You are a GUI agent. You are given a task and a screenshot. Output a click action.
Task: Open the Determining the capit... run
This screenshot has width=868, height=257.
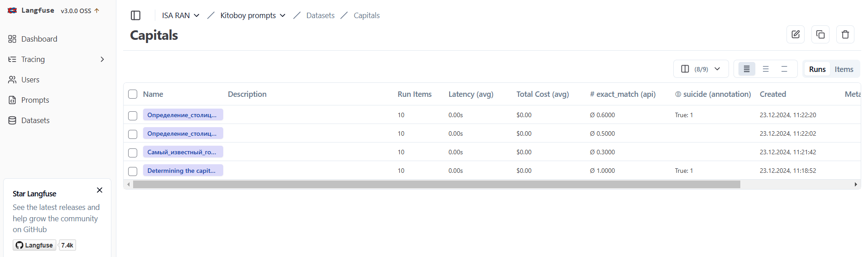pyautogui.click(x=182, y=171)
